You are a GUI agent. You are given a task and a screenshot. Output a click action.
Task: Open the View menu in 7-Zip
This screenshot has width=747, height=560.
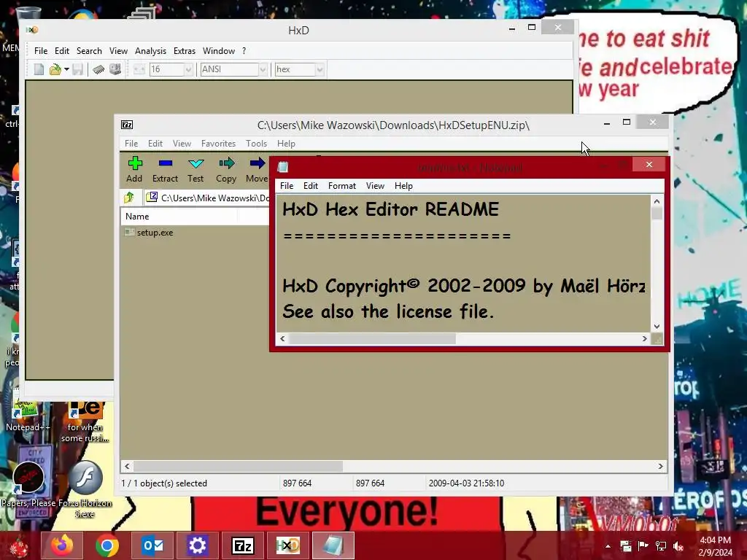click(182, 144)
